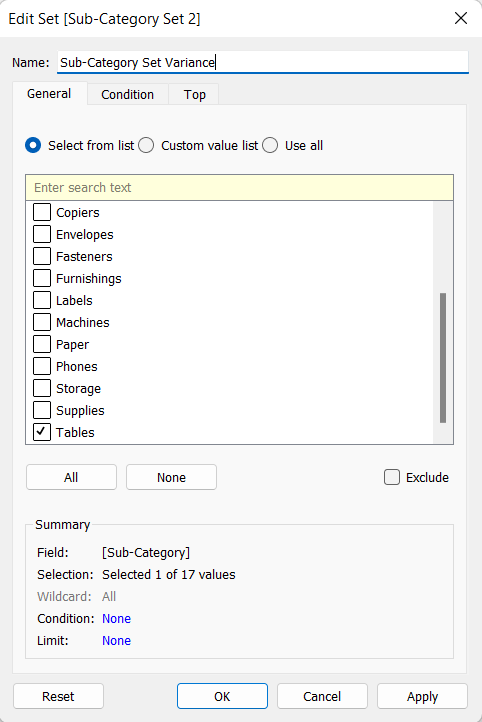Screen dimensions: 482x722
Task: Click the All button
Action: pyautogui.click(x=71, y=477)
